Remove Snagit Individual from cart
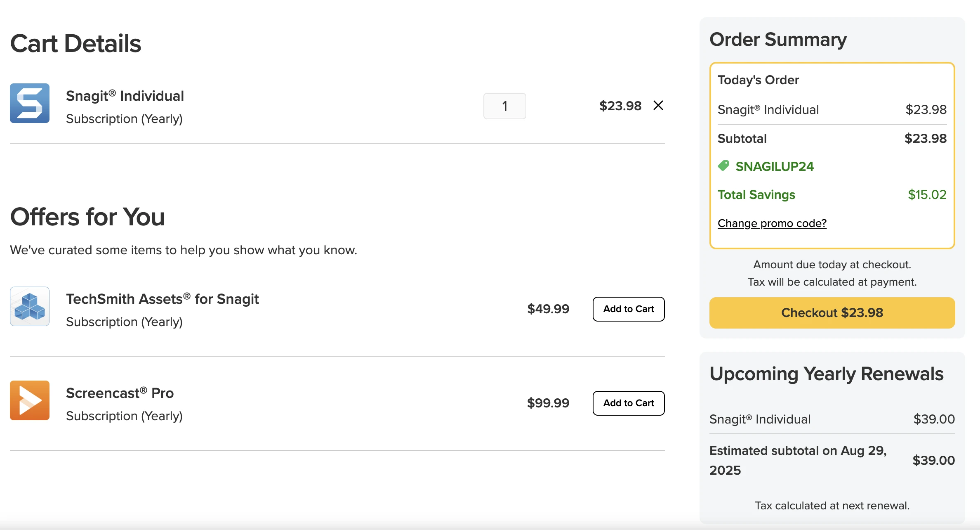Screen dimensions: 980x530 pyautogui.click(x=658, y=106)
